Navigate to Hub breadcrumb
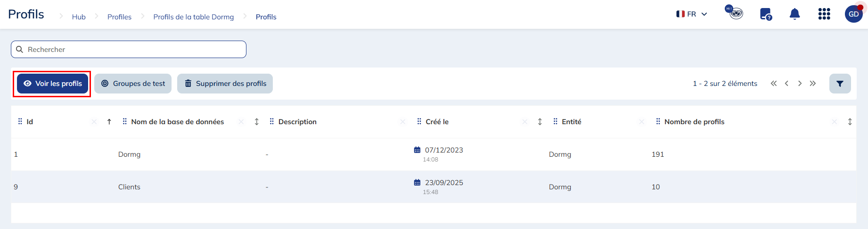 coord(79,17)
